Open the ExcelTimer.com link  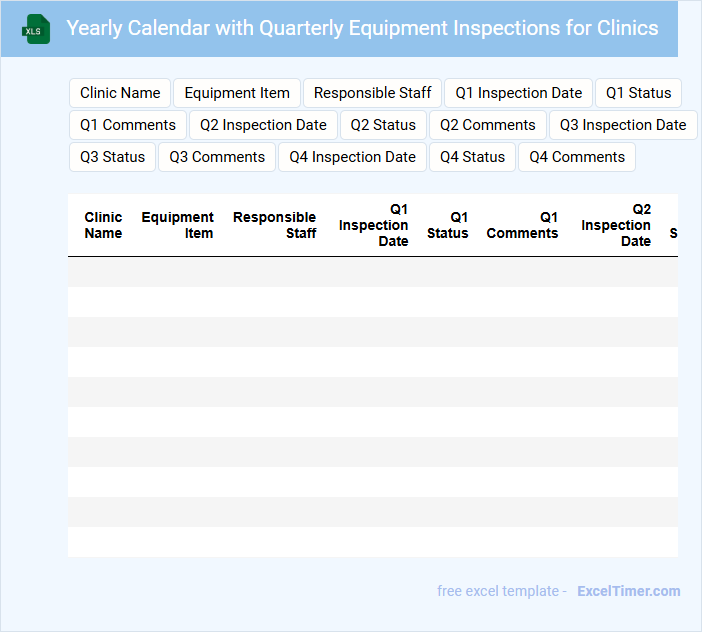pos(628,591)
